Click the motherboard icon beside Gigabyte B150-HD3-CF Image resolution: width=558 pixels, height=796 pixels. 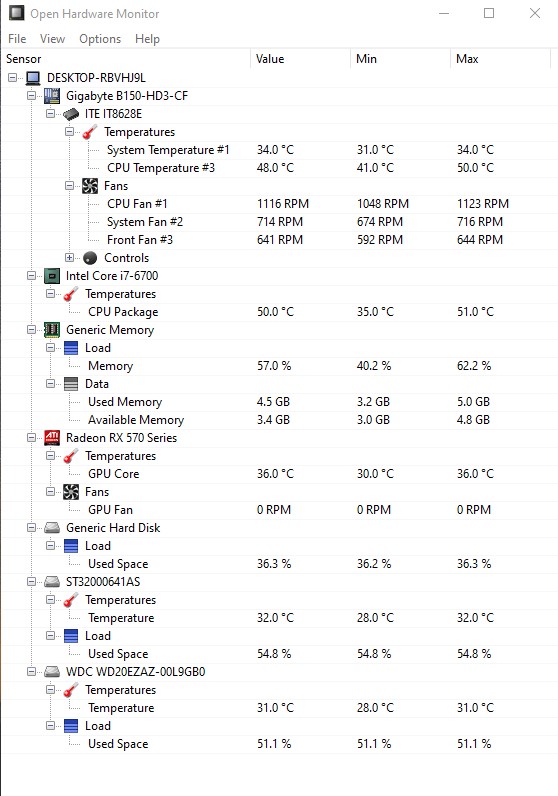52,96
